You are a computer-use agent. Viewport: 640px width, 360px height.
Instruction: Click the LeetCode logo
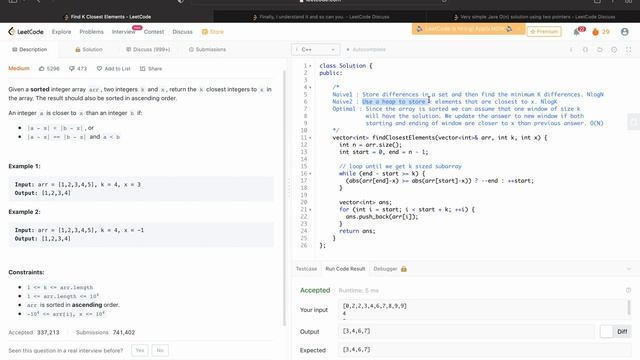pos(26,31)
